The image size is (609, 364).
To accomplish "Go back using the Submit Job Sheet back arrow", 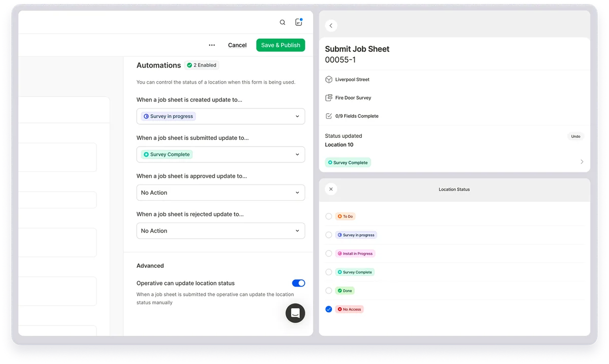I will [x=331, y=25].
